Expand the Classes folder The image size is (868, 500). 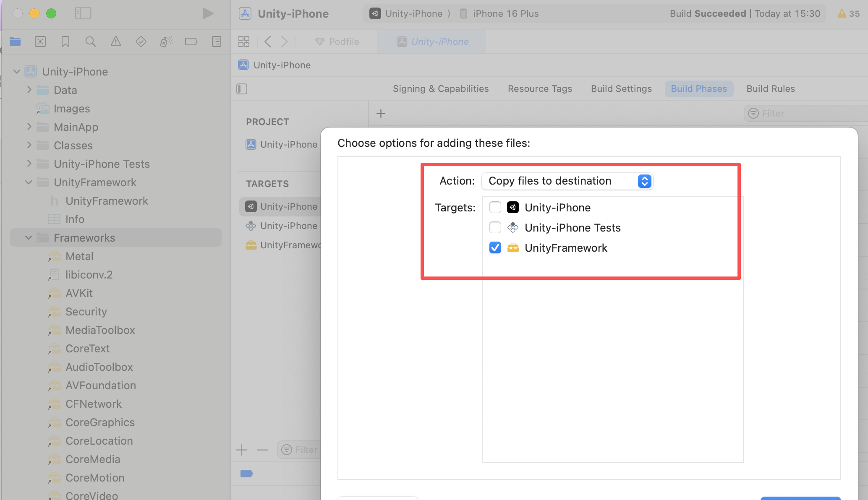[x=29, y=145]
